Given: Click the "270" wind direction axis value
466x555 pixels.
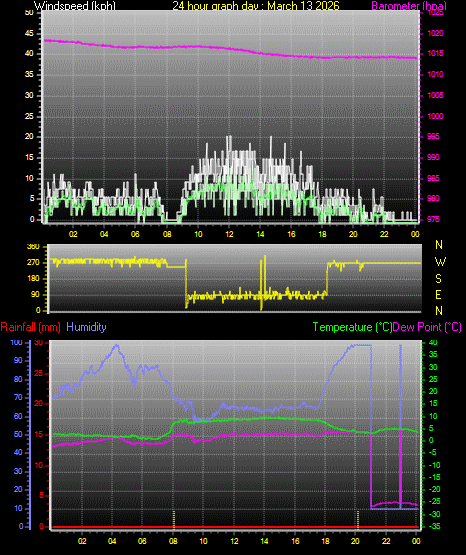Looking at the screenshot, I should pos(34,263).
